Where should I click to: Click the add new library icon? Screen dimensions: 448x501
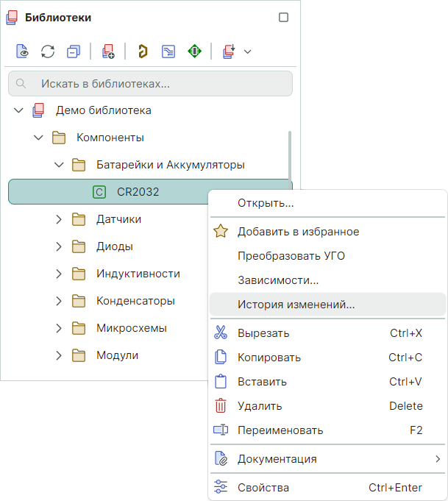(x=108, y=51)
